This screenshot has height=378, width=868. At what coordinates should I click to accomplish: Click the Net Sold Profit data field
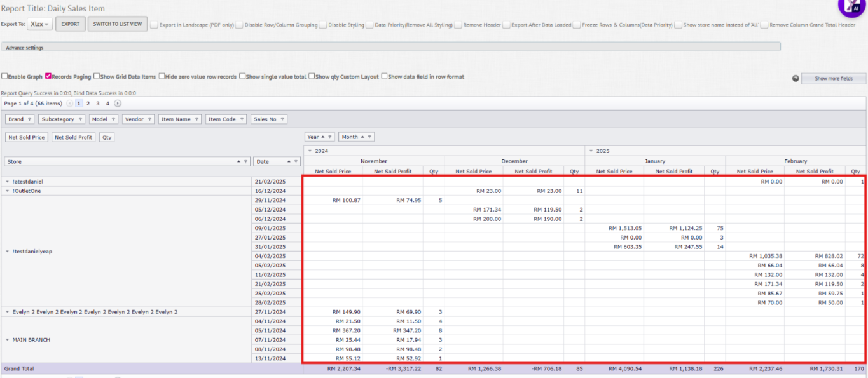click(x=73, y=137)
